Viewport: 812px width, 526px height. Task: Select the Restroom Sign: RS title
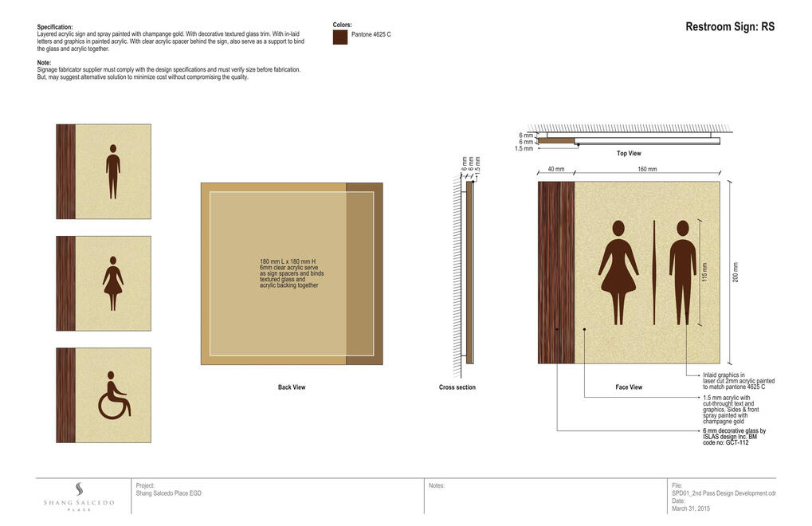click(729, 27)
